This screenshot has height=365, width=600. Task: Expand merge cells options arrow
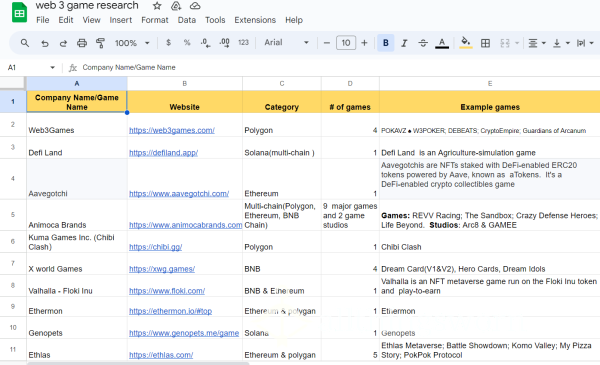517,43
